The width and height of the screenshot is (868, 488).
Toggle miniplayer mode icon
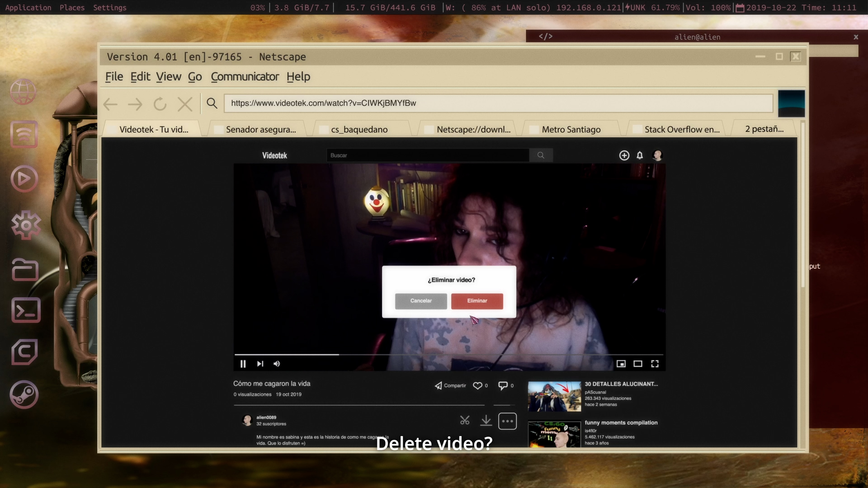(x=621, y=364)
